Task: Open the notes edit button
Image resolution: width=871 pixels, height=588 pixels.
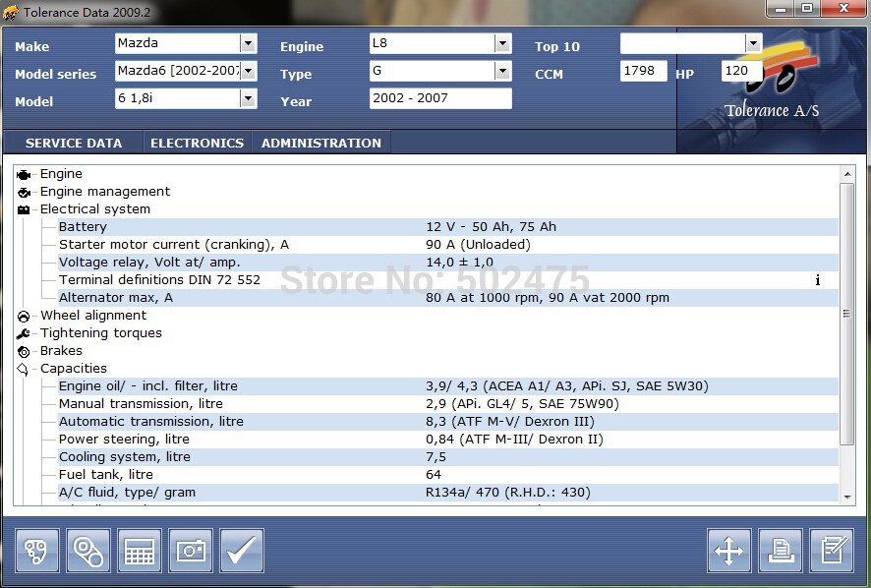Action: 832,551
